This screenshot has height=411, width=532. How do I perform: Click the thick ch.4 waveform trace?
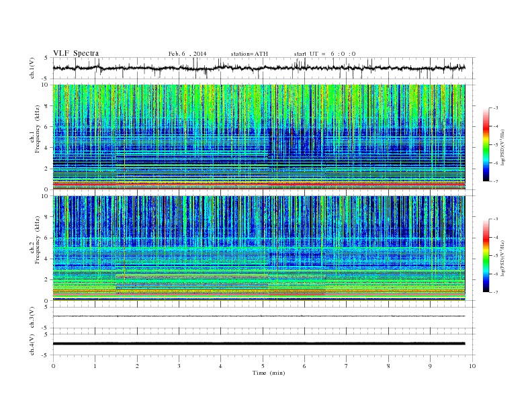(x=259, y=344)
